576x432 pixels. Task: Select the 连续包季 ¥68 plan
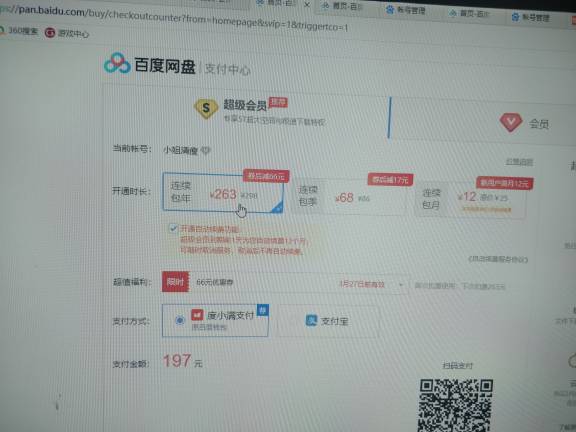[349, 198]
